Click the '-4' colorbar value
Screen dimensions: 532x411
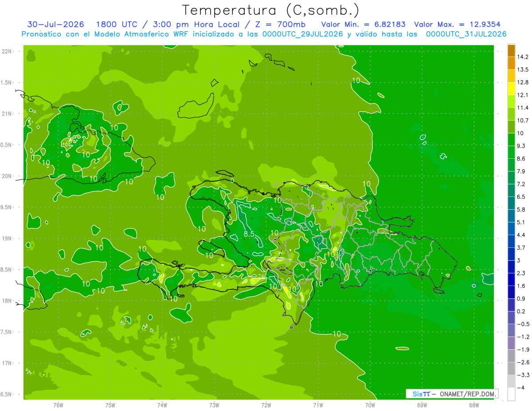[521, 388]
